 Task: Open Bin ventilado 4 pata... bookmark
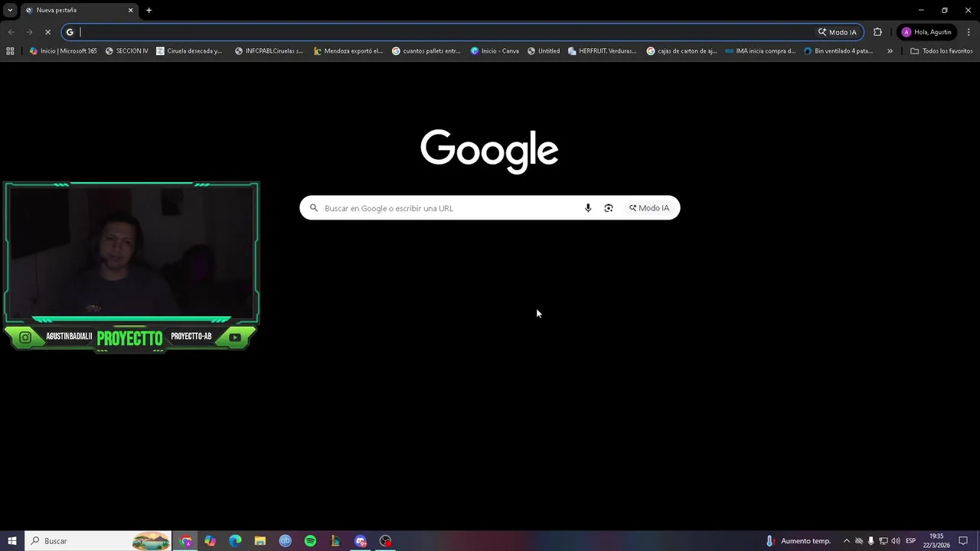click(x=838, y=51)
